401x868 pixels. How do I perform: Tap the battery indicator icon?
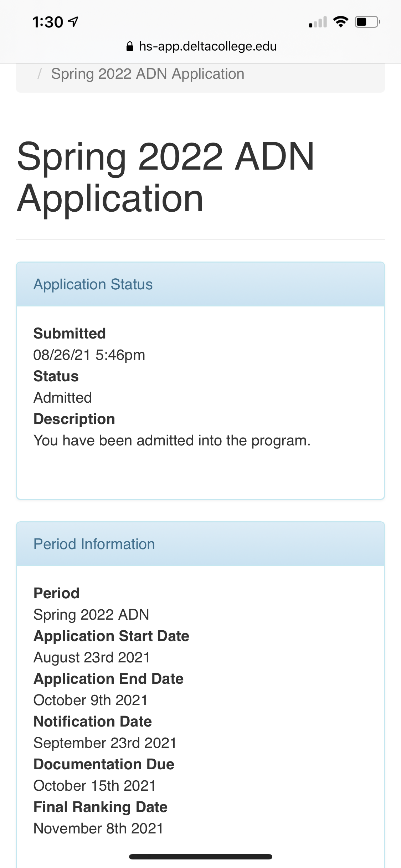pos(367,22)
